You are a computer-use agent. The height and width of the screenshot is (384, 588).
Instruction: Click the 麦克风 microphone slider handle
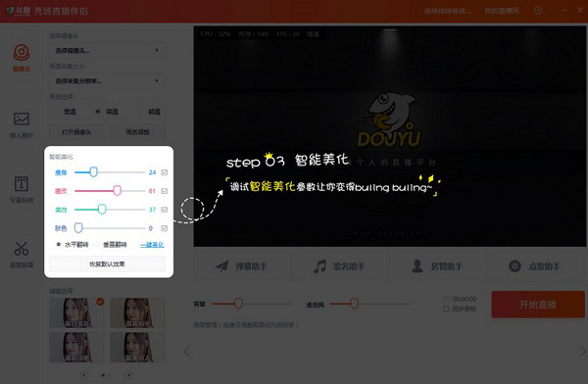[354, 304]
